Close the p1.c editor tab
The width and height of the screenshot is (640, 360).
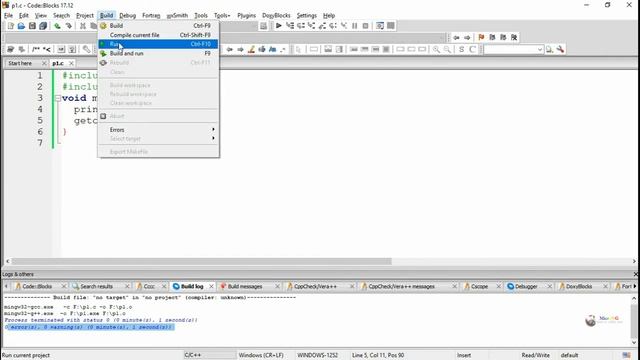click(71, 63)
